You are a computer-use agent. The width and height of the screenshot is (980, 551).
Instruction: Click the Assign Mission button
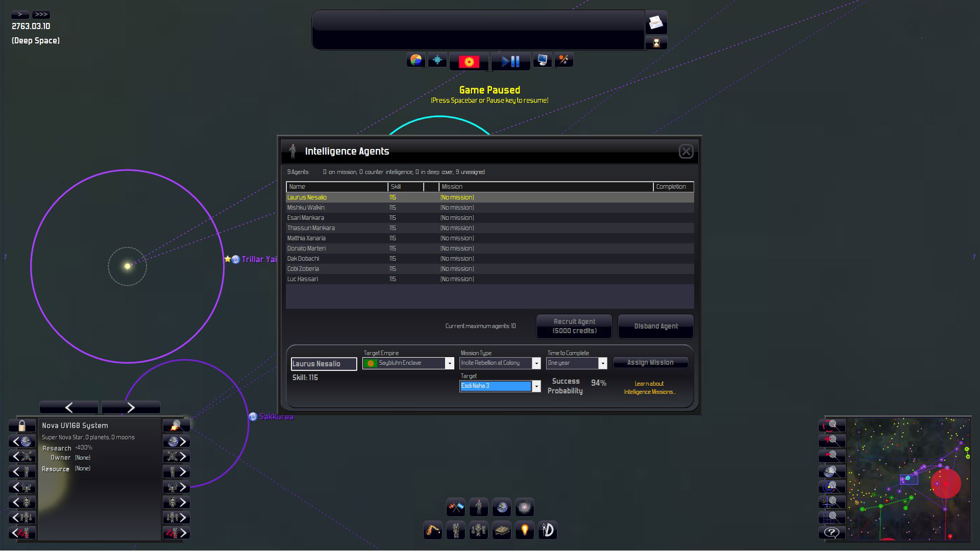pos(650,363)
